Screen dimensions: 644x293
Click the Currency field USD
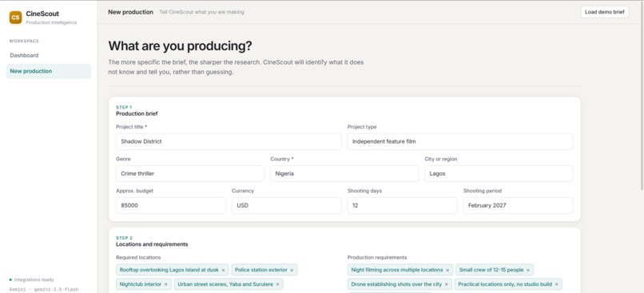click(287, 206)
